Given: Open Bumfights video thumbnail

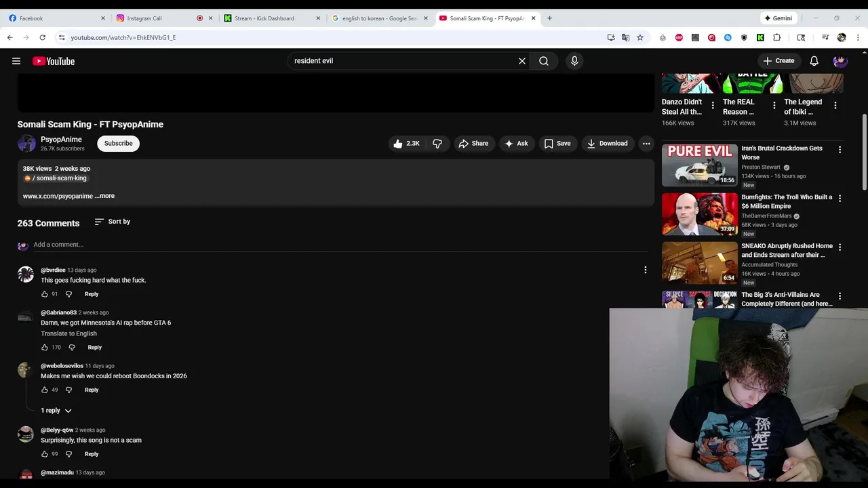Looking at the screenshot, I should [x=699, y=214].
